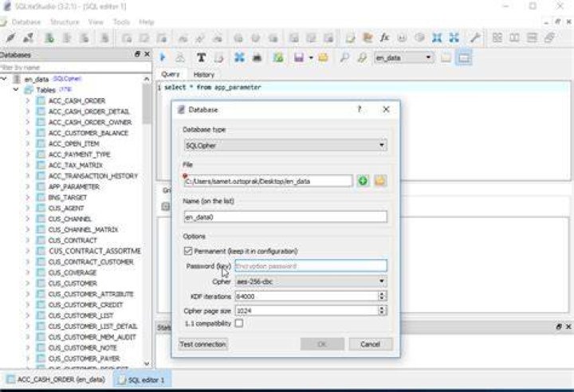The image size is (574, 392).
Task: Click the Load SQL from file folder icon
Action: tap(323, 57)
